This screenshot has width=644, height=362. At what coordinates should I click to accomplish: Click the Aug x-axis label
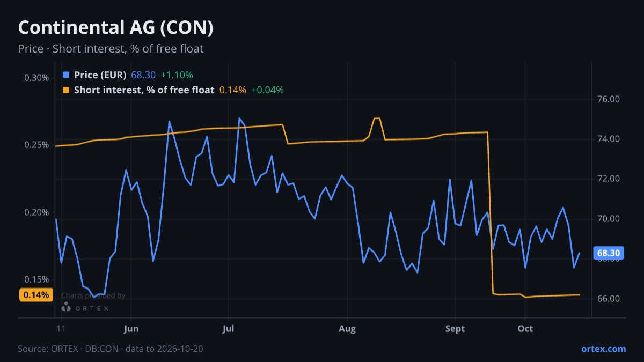[x=348, y=329]
